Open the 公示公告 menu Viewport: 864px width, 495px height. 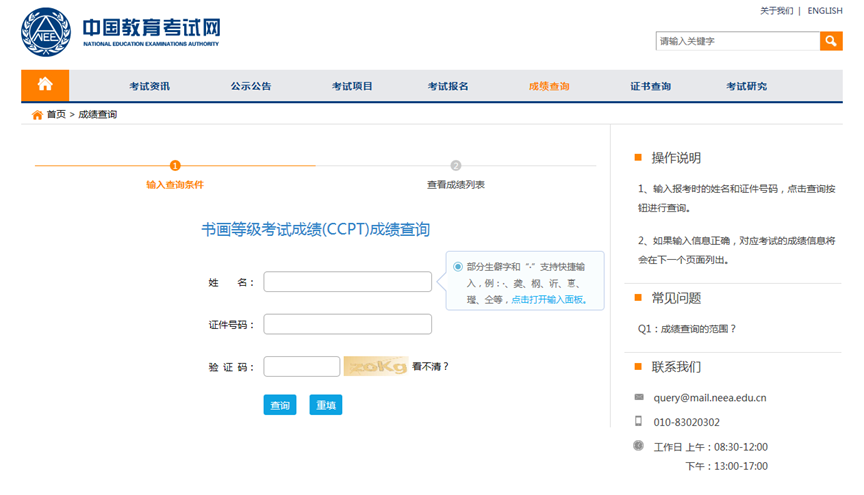click(251, 86)
